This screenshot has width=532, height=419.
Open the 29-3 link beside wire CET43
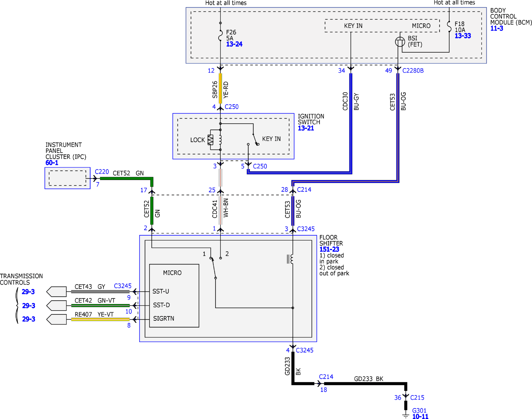coord(28,292)
